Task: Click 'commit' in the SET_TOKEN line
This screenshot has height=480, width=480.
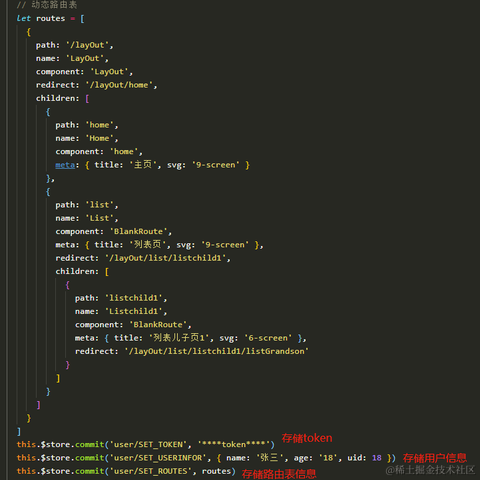Action: pyautogui.click(x=90, y=445)
